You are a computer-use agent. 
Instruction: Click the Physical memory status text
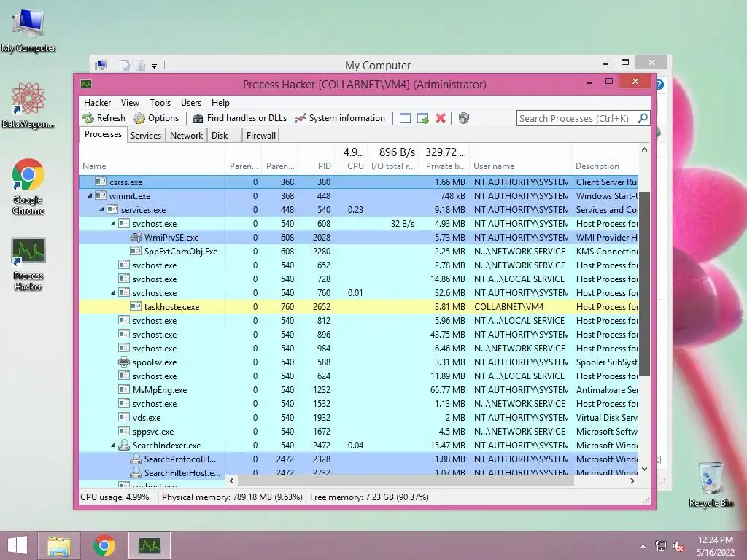232,497
